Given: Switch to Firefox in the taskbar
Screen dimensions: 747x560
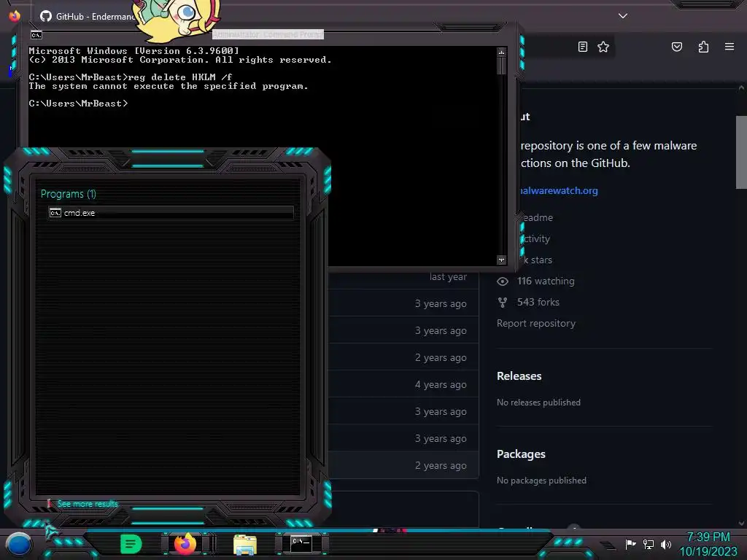Looking at the screenshot, I should tap(185, 544).
